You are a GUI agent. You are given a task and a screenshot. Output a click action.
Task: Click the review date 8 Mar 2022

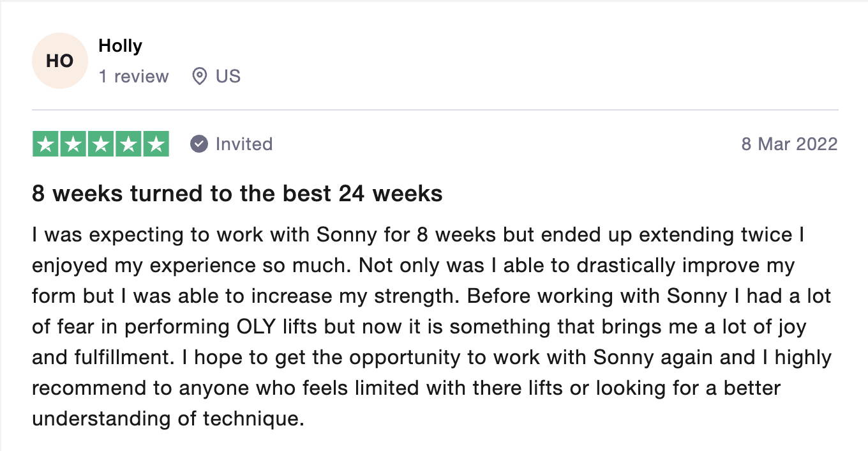pyautogui.click(x=789, y=144)
